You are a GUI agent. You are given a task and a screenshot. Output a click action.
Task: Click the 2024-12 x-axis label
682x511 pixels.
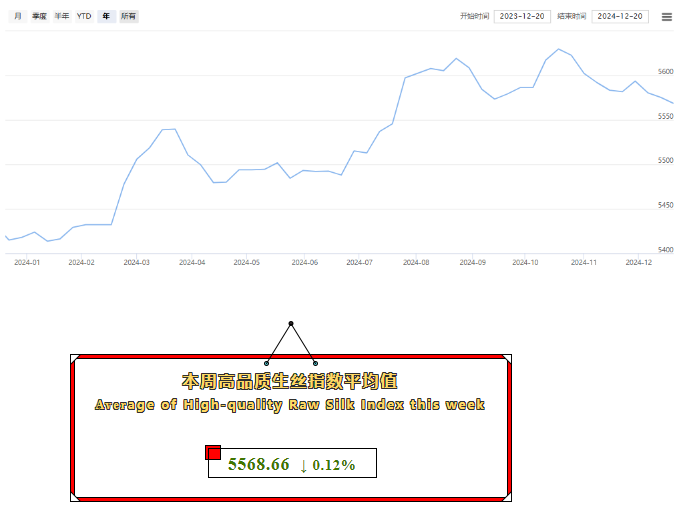point(638,262)
